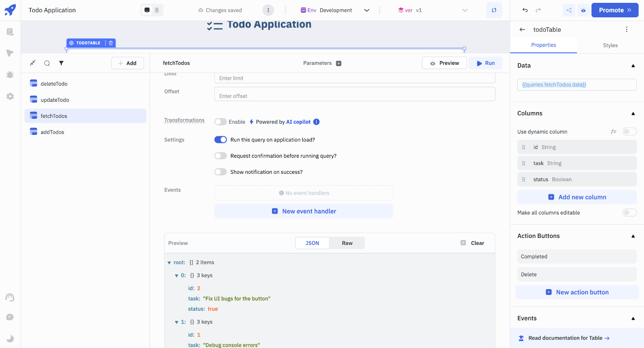Click New action button
The image size is (644, 348).
click(x=577, y=292)
